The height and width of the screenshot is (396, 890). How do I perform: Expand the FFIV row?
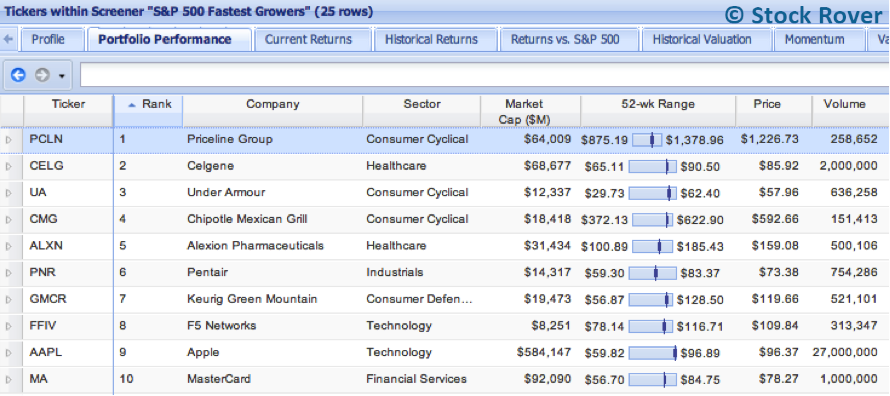(x=9, y=326)
